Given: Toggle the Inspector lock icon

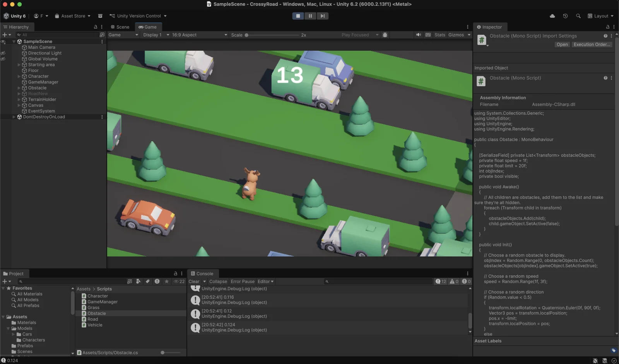Looking at the screenshot, I should point(607,27).
